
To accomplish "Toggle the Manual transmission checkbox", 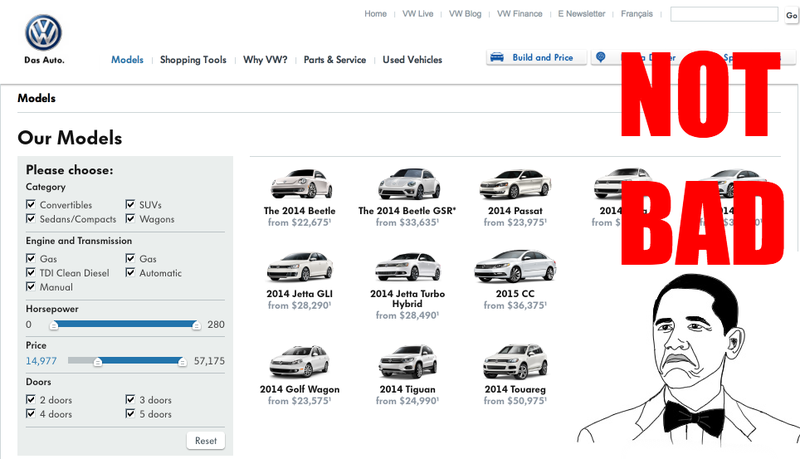I will pos(31,287).
